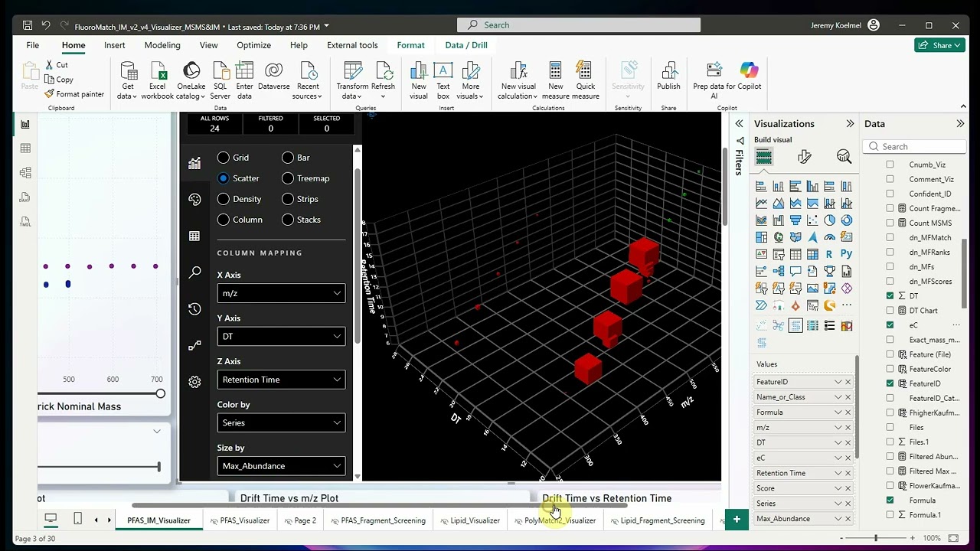This screenshot has height=551, width=980.
Task: Switch to Report view in left sidebar
Action: (x=25, y=124)
